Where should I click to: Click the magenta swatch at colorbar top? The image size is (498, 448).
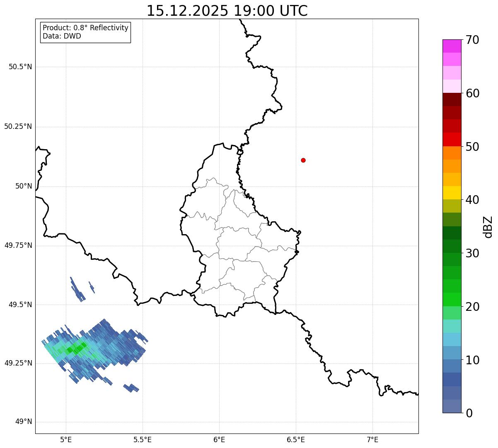tap(452, 46)
